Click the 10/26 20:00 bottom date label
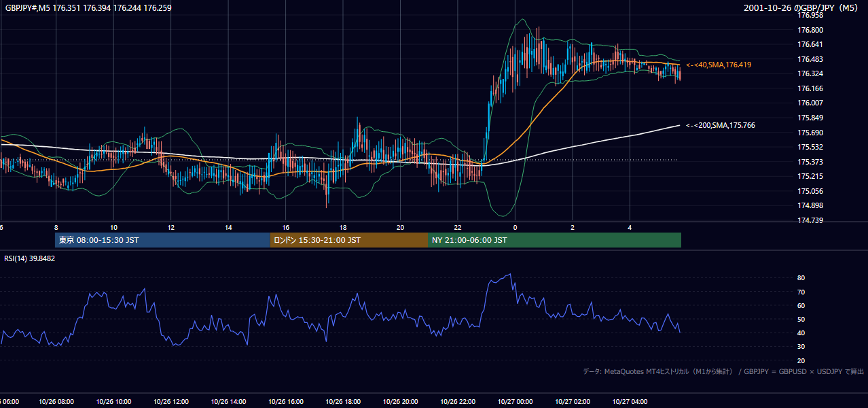 click(401, 401)
